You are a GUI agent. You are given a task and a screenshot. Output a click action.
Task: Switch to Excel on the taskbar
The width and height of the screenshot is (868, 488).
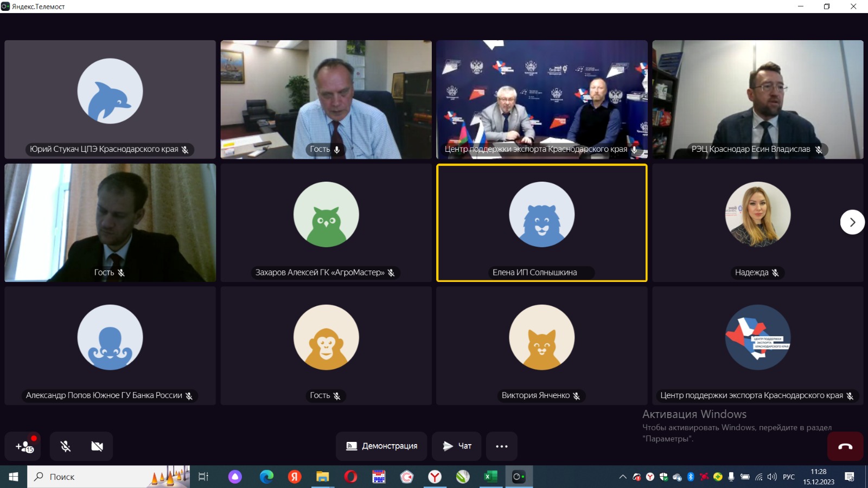click(x=490, y=477)
